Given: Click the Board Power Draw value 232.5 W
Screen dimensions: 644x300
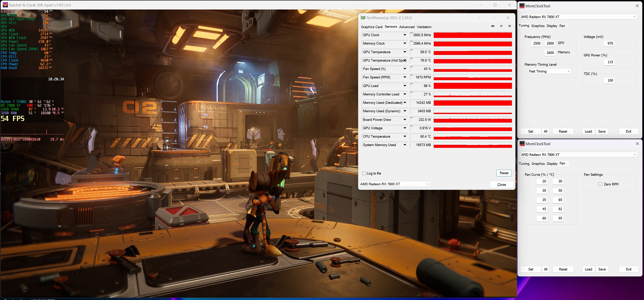Looking at the screenshot, I should coord(421,120).
